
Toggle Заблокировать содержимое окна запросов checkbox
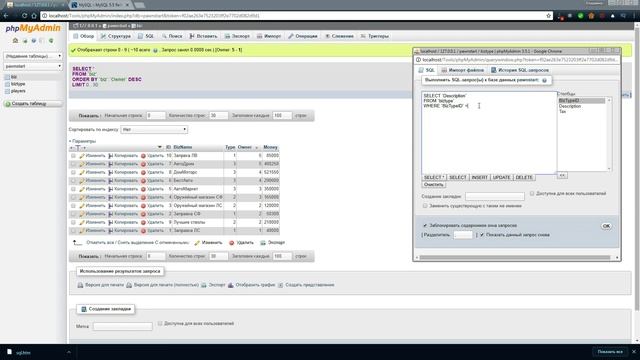pos(425,225)
